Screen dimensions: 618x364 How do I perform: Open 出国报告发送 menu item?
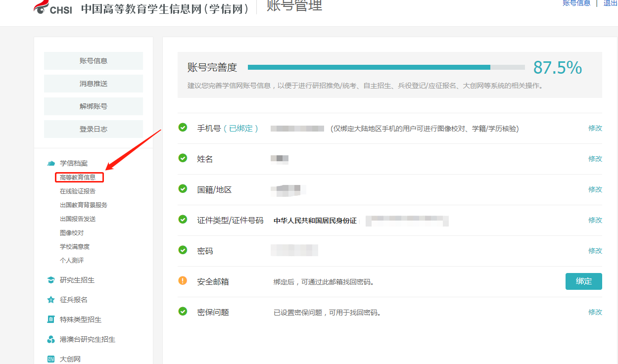[x=78, y=219]
